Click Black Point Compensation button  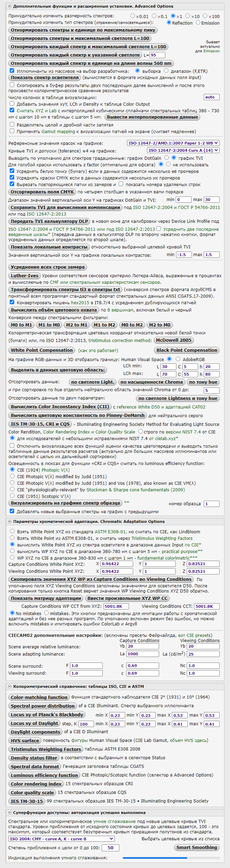click(187, 350)
